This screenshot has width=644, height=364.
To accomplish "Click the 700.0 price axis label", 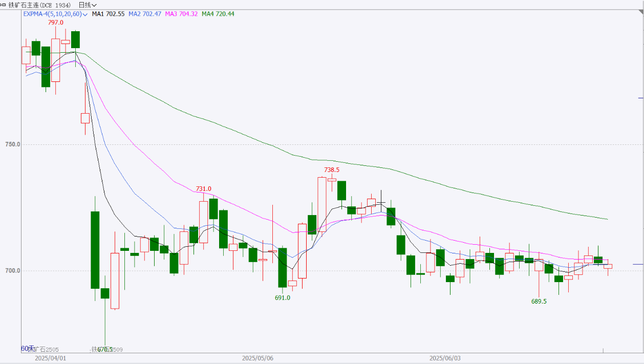I will (12, 270).
